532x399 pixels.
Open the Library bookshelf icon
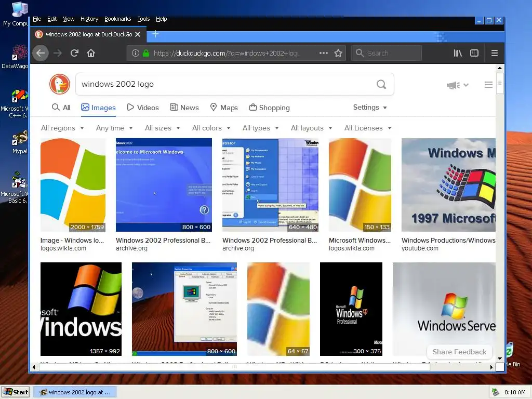point(458,54)
